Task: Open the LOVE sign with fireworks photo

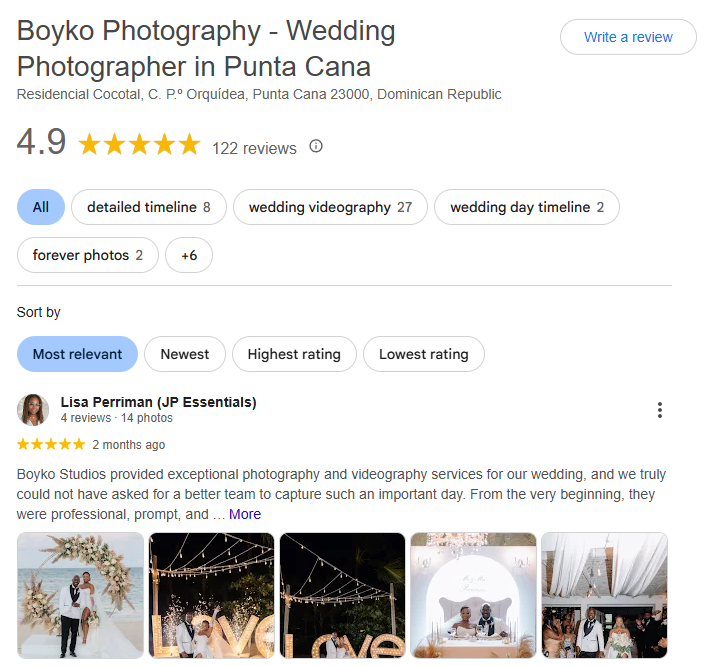Action: tap(212, 595)
